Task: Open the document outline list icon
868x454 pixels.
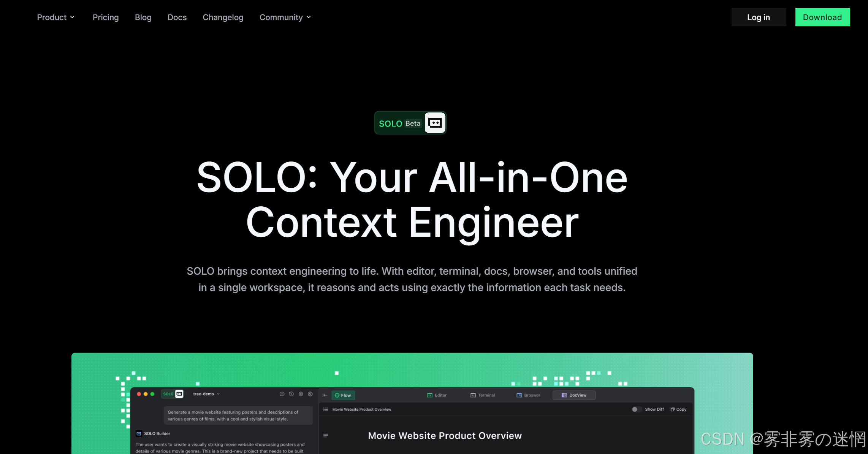Action: click(326, 409)
